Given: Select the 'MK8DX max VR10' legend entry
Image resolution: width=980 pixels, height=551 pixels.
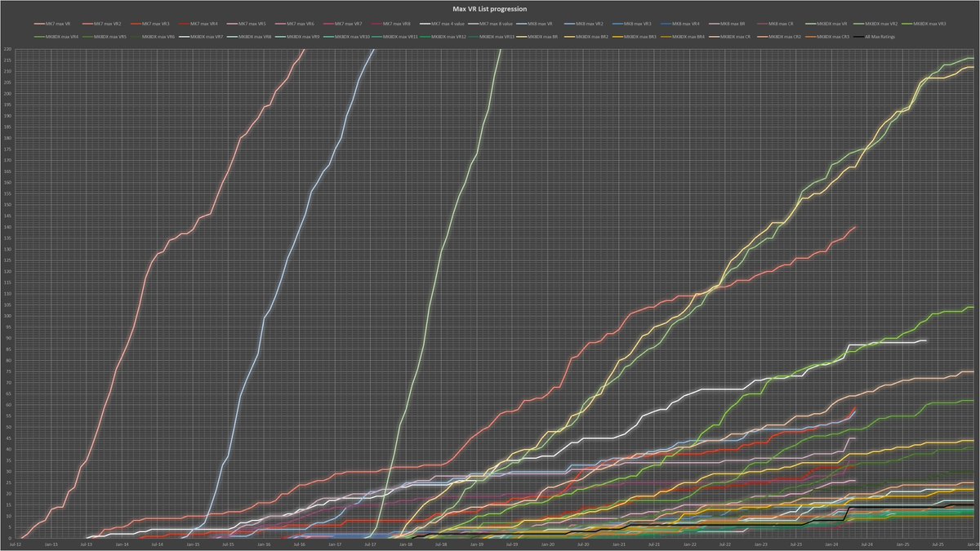Looking at the screenshot, I should click(x=346, y=36).
